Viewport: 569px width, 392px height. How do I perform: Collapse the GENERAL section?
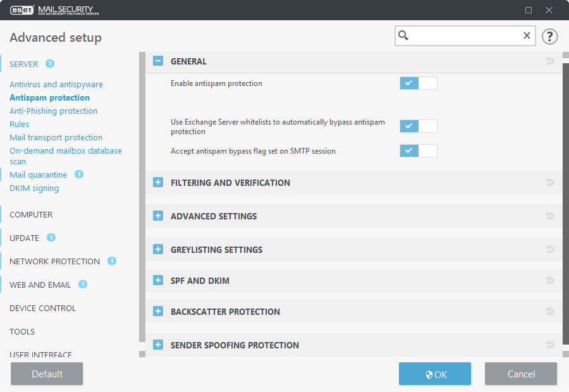pos(157,61)
